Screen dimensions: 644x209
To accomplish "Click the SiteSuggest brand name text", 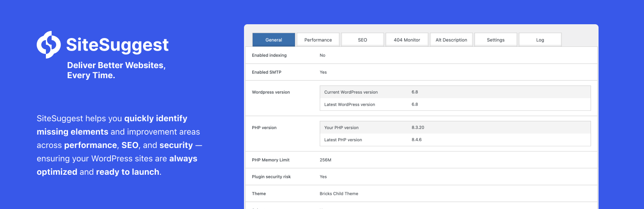I will click(117, 45).
